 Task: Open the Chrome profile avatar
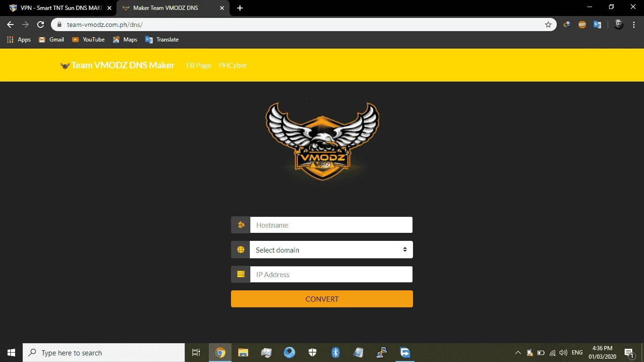pyautogui.click(x=619, y=25)
